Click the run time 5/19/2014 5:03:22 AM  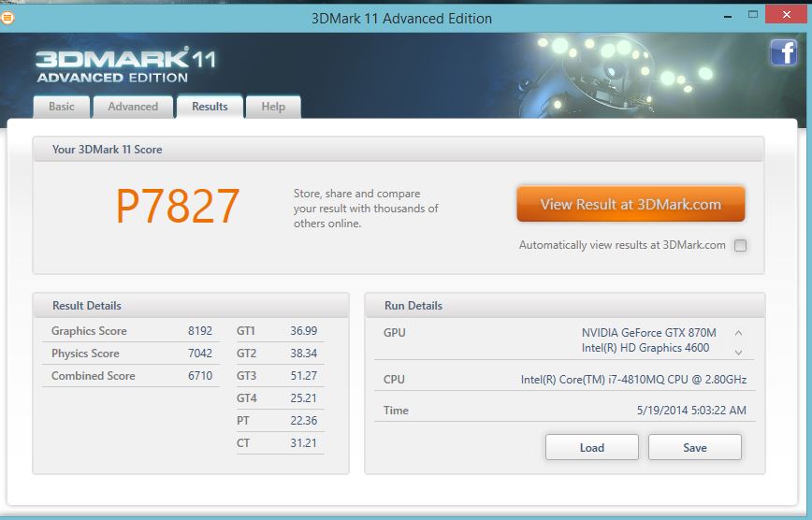(x=691, y=411)
